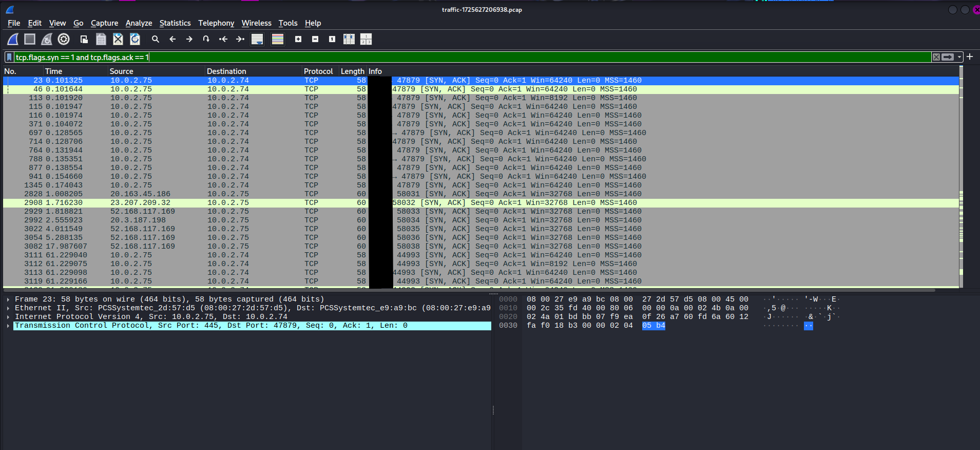Click the packet list vertical scrollbar
Image resolution: width=980 pixels, height=450 pixels.
coord(961,177)
